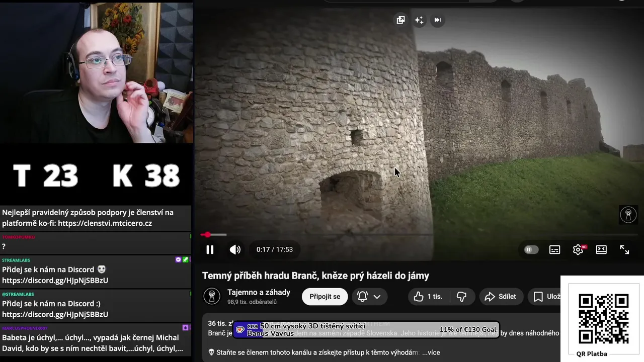Like the video with thumbs up

point(428,297)
